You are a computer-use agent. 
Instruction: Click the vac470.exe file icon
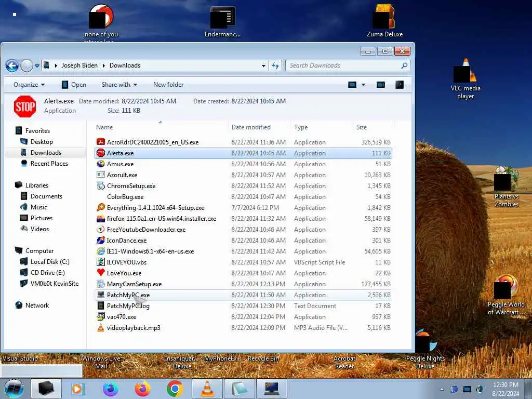[x=100, y=316]
